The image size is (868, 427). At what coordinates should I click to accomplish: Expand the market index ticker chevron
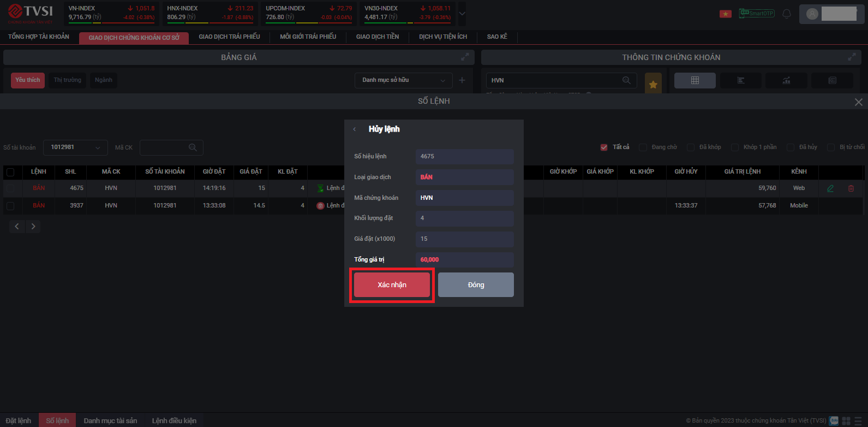click(x=462, y=14)
